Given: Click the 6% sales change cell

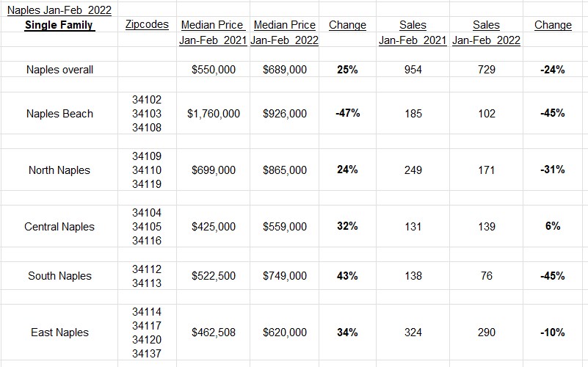Looking at the screenshot, I should click(x=553, y=226).
